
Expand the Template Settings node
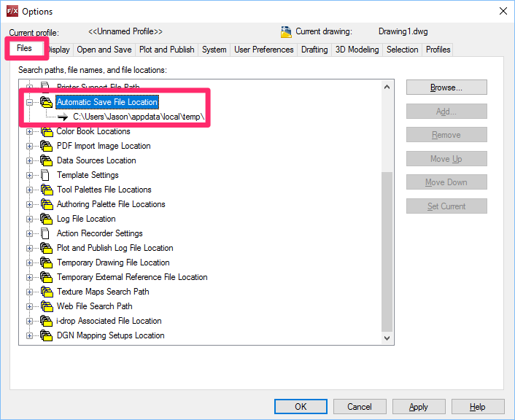point(29,175)
